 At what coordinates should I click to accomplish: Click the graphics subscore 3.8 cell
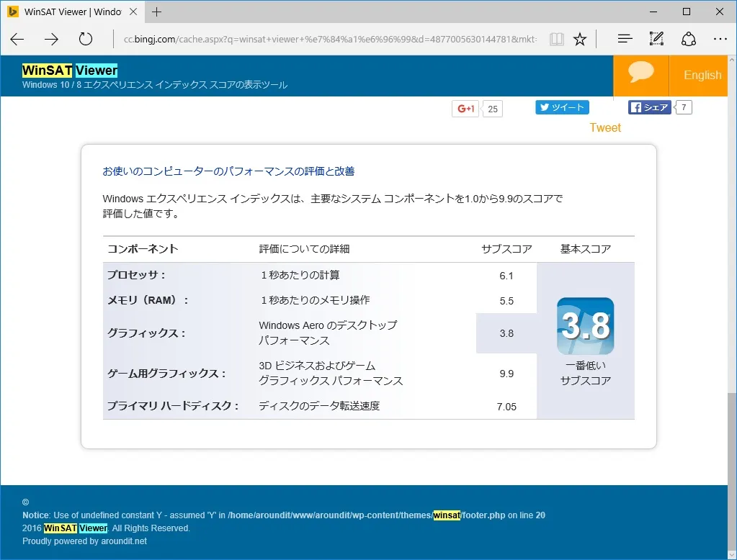tap(506, 333)
